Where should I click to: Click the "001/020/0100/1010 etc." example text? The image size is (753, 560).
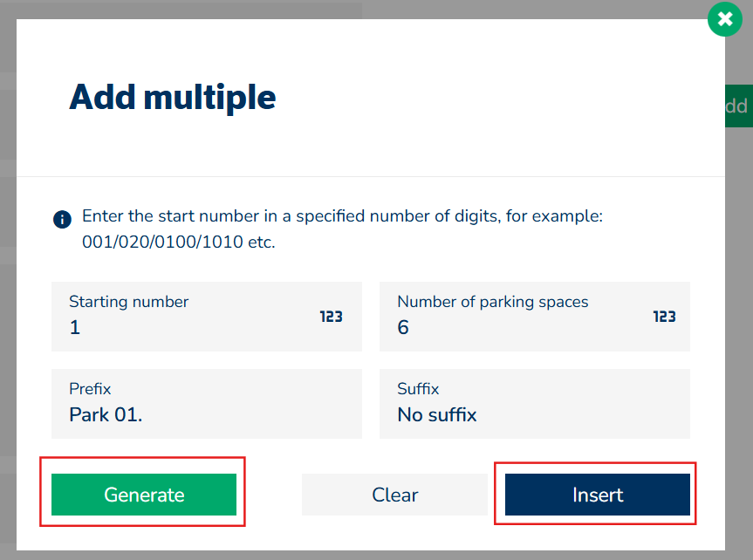pos(179,242)
